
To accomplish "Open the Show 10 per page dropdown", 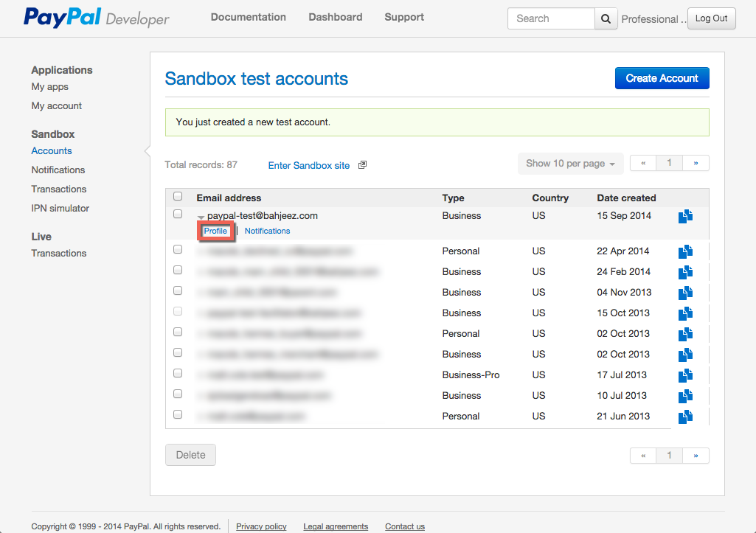I will coord(570,164).
